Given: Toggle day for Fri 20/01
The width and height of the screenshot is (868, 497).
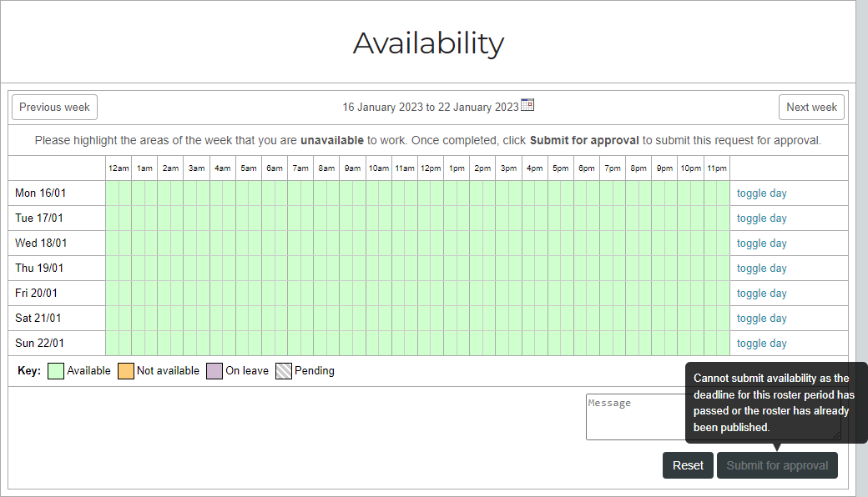Looking at the screenshot, I should tap(761, 294).
